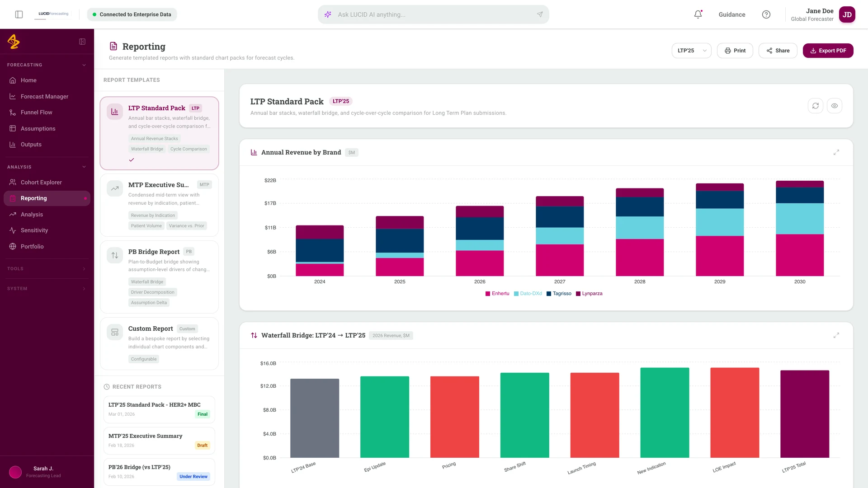Screen dimensions: 868x488
Task: Click the Under Review status badge
Action: [193, 477]
